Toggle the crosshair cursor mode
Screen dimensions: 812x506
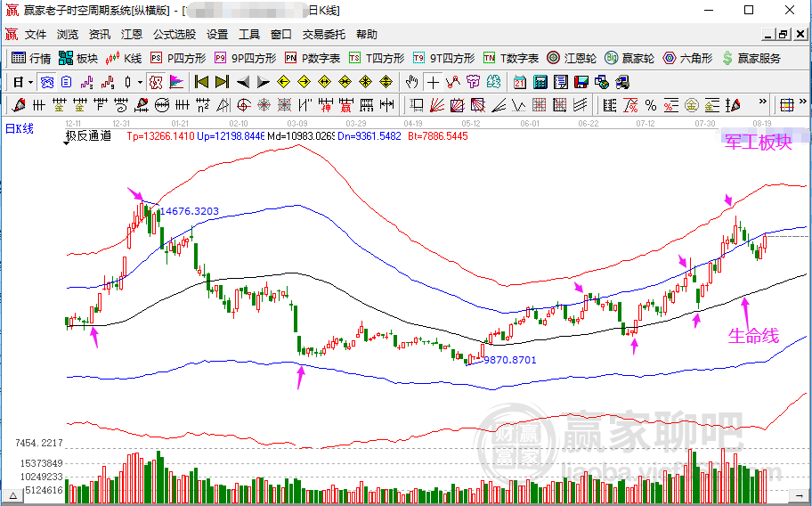[x=433, y=82]
